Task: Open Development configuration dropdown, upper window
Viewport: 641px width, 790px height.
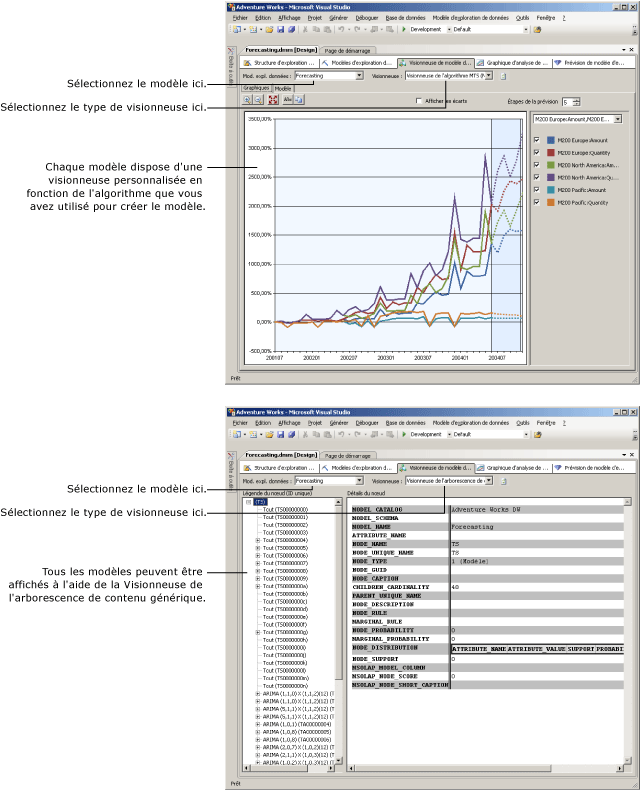Action: tap(449, 30)
